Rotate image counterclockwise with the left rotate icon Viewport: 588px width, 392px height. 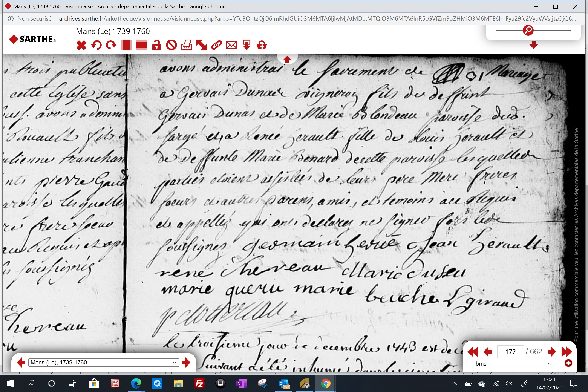click(96, 45)
